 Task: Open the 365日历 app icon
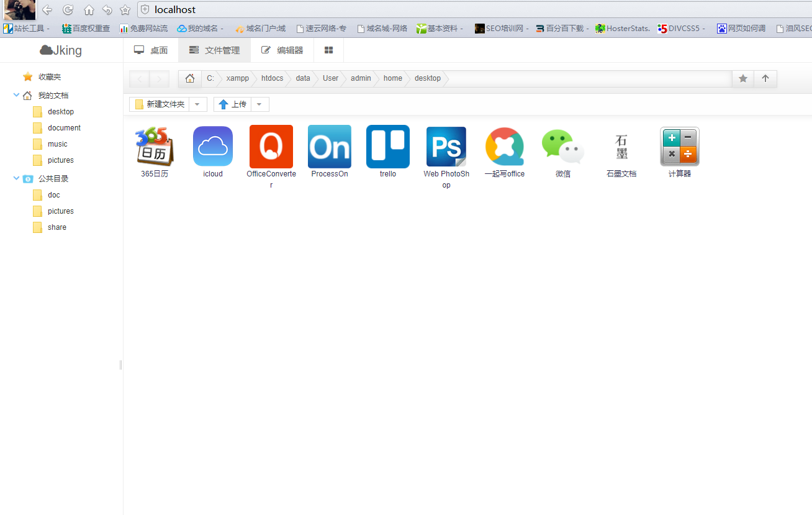[x=155, y=147]
